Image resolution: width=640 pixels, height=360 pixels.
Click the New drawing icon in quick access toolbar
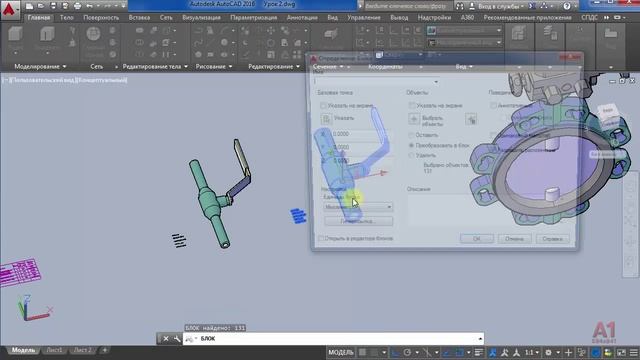pos(29,6)
